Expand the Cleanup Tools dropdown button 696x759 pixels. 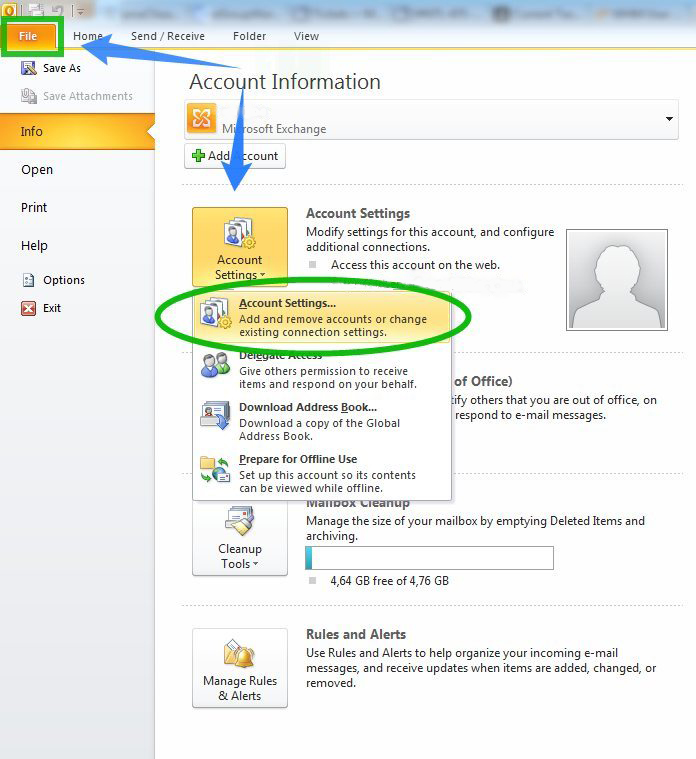pyautogui.click(x=240, y=538)
